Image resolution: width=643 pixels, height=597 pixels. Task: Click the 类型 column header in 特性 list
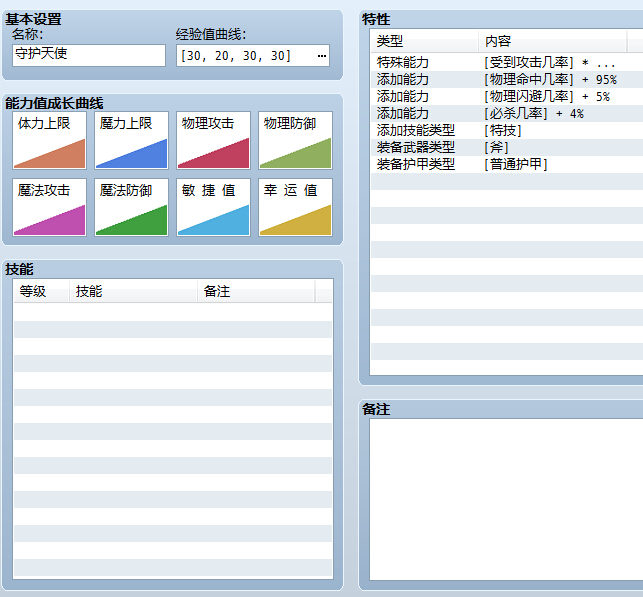(424, 41)
